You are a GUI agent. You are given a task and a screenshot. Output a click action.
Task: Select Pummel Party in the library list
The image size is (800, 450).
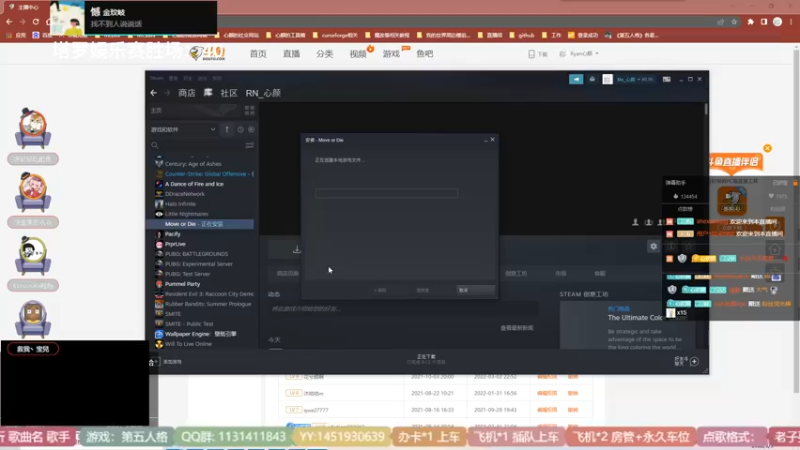click(203, 284)
